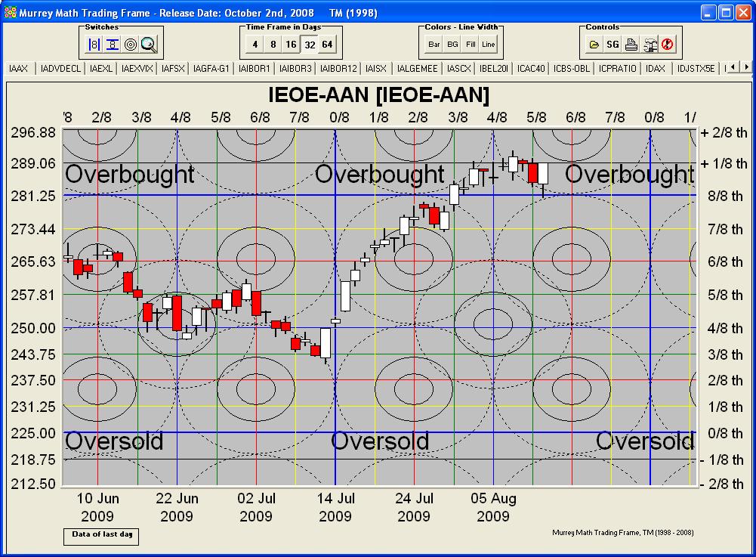Toggle the horizontal price lines switch
The image size is (756, 557).
coord(113,45)
